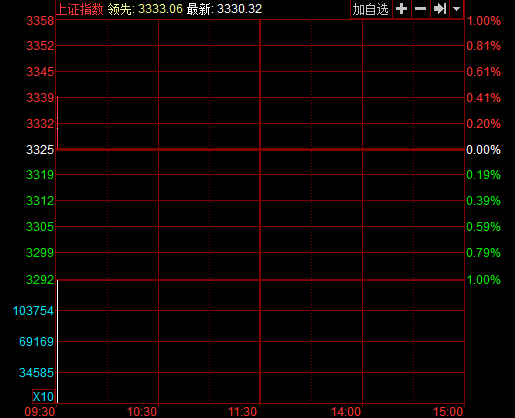Select the 11:30 time axis marker

pyautogui.click(x=242, y=412)
